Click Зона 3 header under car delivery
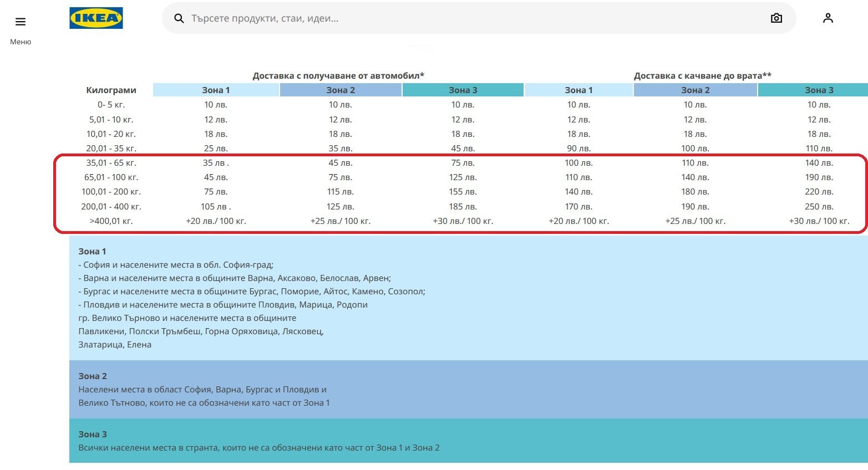 463,90
